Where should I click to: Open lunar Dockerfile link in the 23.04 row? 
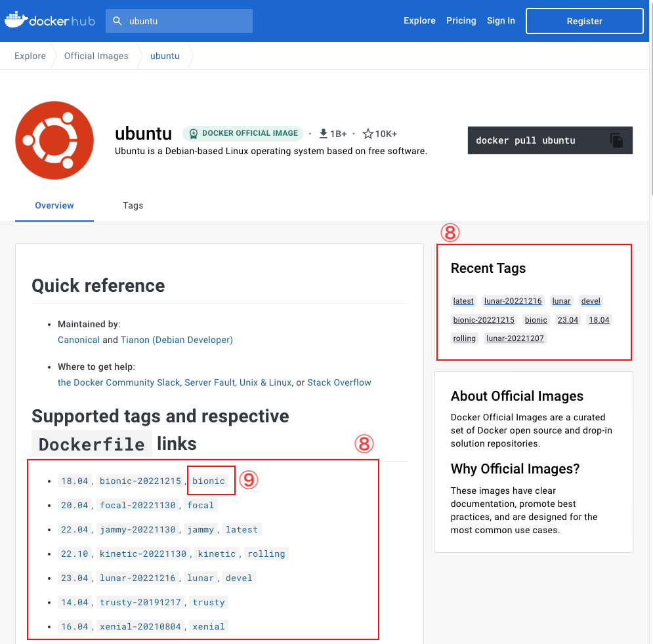[x=200, y=578]
